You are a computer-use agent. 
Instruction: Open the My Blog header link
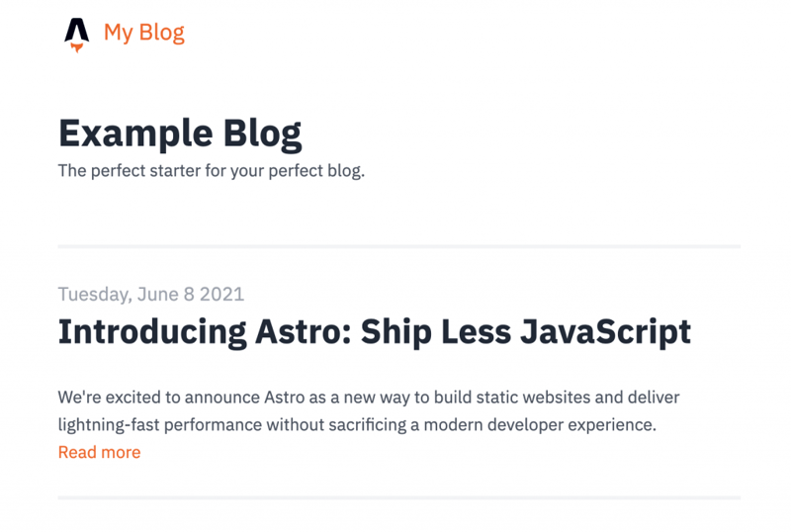pyautogui.click(x=143, y=33)
